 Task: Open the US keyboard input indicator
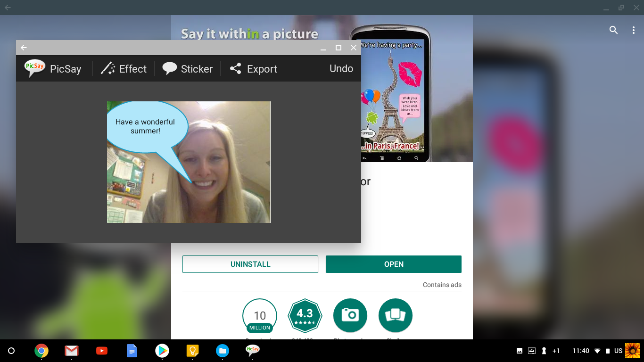619,351
